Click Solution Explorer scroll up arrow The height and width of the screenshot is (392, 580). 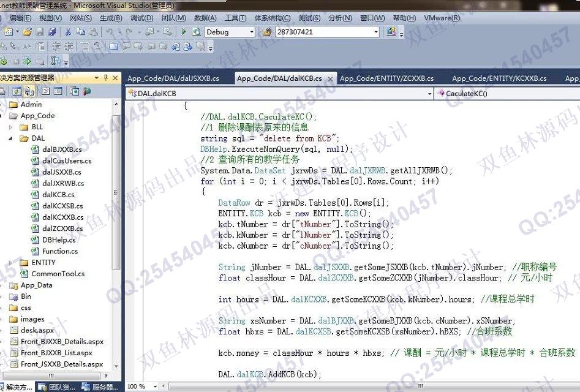pyautogui.click(x=116, y=104)
